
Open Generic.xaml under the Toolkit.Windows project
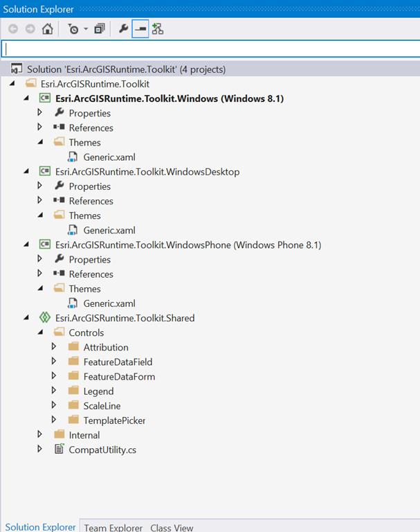[109, 157]
